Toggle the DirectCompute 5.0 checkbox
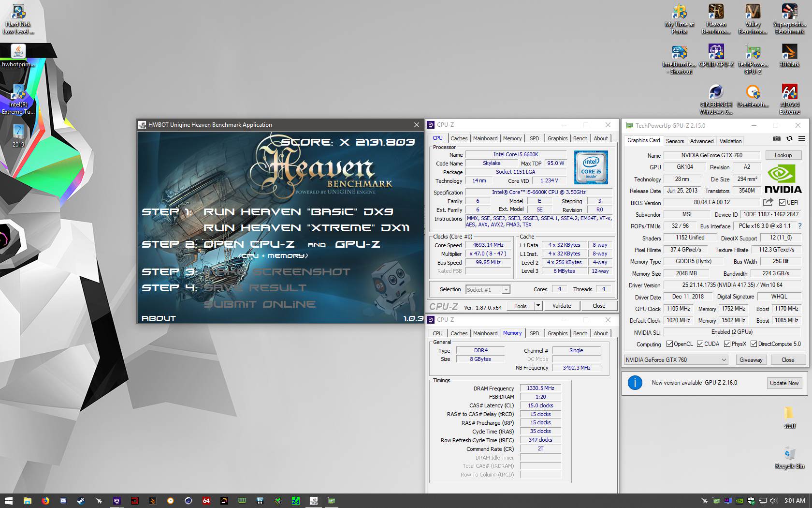Screen dimensions: 812x508 tap(754, 344)
